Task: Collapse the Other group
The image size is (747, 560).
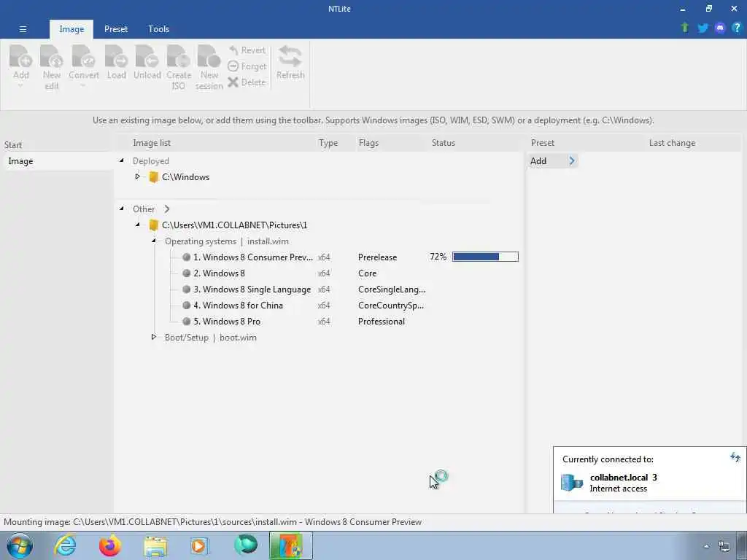Action: click(x=122, y=209)
